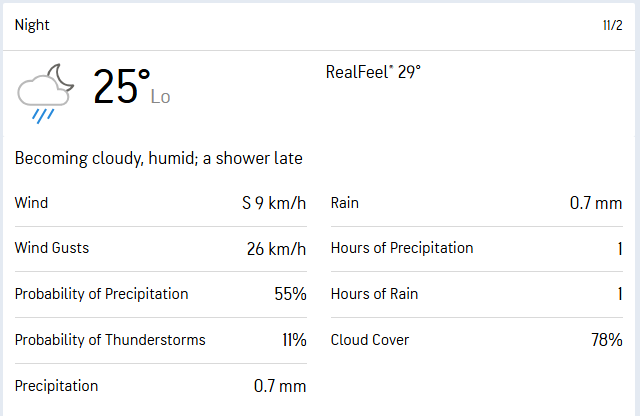Screen dimensions: 640x416
Task: Select the Wind Gusts row label
Action: 50,248
